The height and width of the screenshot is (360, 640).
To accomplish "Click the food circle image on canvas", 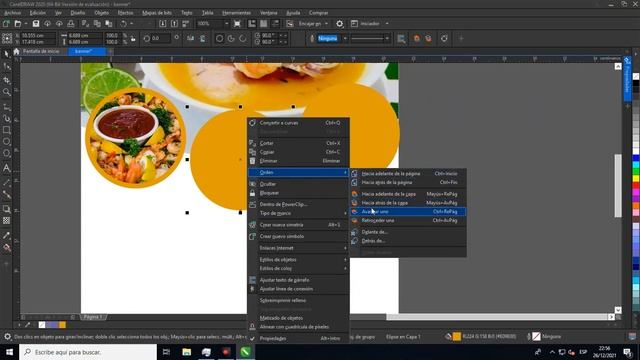I will [x=136, y=138].
